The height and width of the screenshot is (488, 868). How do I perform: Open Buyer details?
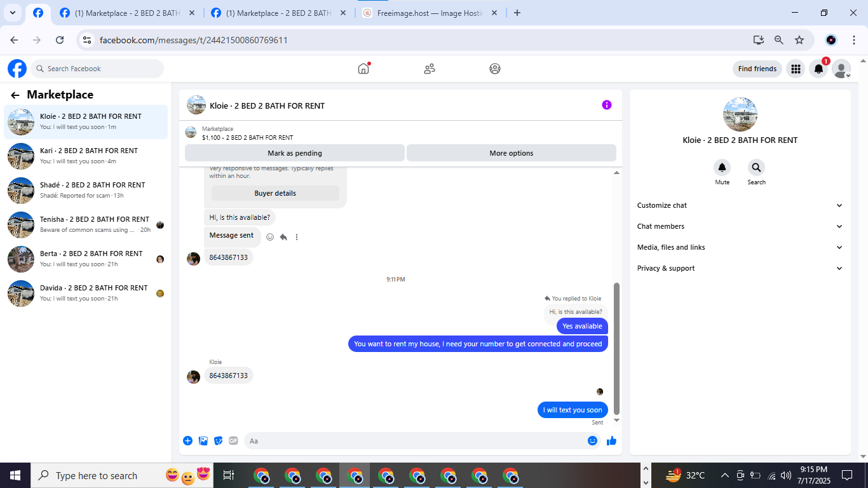point(275,193)
